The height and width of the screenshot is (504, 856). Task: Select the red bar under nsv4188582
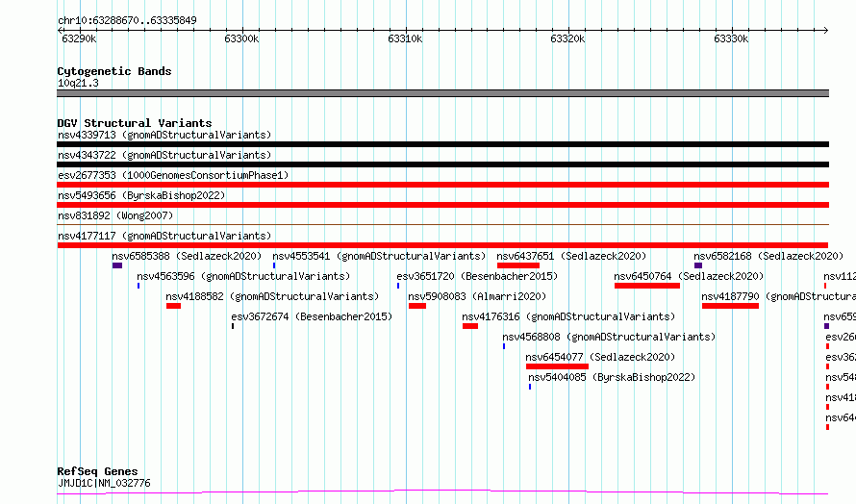coord(173,306)
